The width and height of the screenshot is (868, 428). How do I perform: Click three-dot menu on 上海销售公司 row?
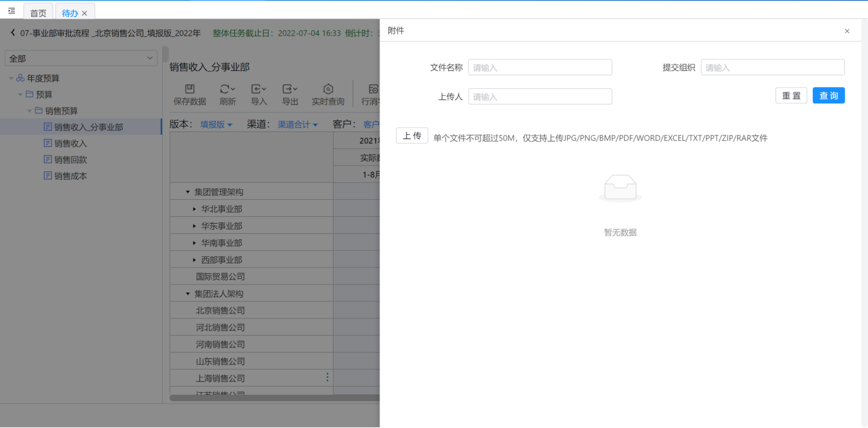pos(327,377)
